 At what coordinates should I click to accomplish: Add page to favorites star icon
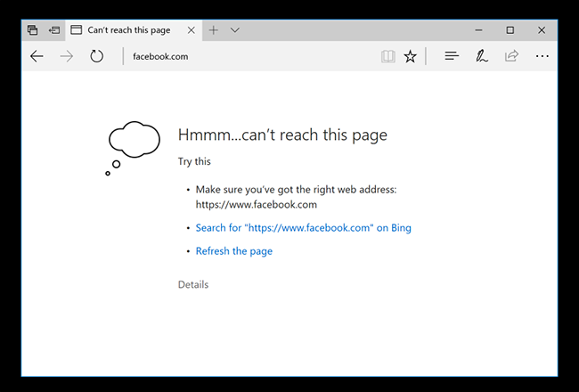coord(411,56)
